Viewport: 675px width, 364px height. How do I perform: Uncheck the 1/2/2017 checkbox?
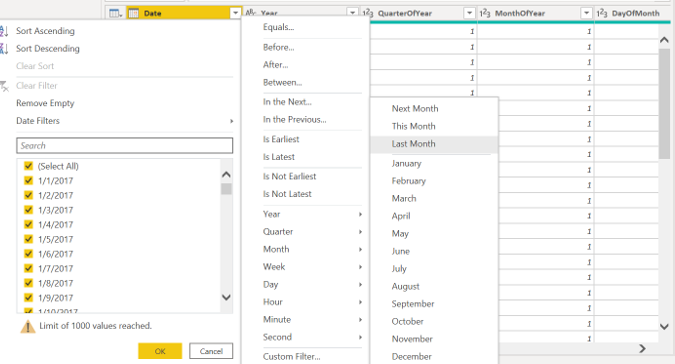pos(28,195)
